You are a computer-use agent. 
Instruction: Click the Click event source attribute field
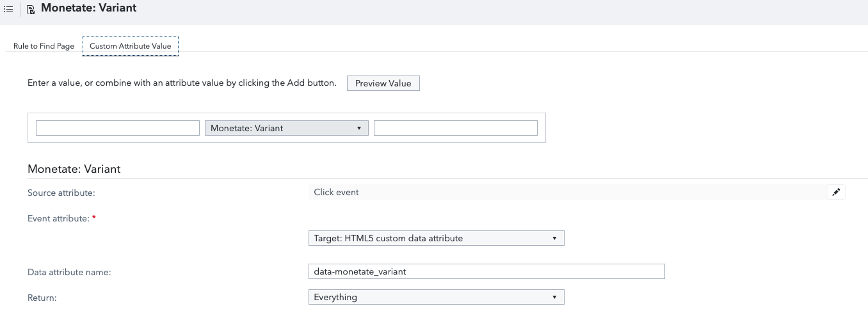coord(567,192)
